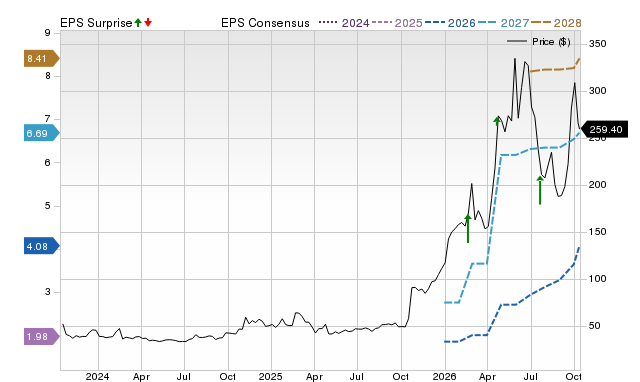Viewport: 640px width, 382px height.
Task: Click the 8.41 EPS value tag
Action: 41,59
